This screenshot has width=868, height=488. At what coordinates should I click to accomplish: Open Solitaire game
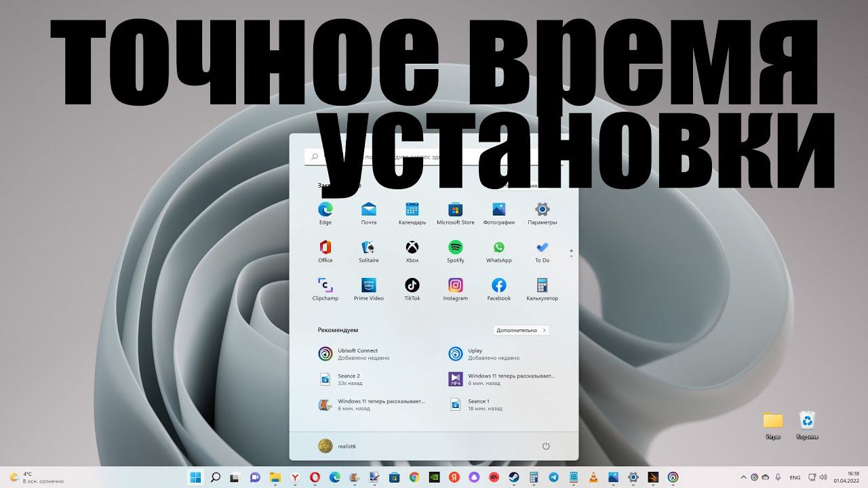(368, 251)
